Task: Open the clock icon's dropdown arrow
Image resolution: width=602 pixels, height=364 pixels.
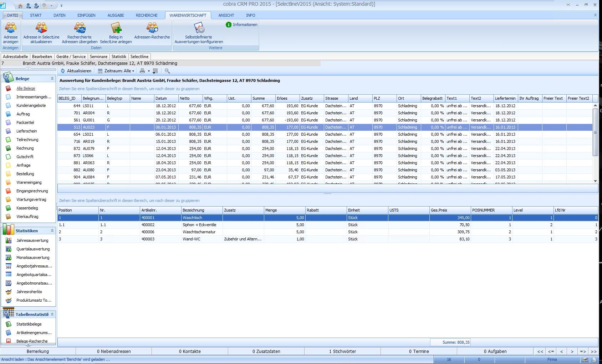Action: 52,6
